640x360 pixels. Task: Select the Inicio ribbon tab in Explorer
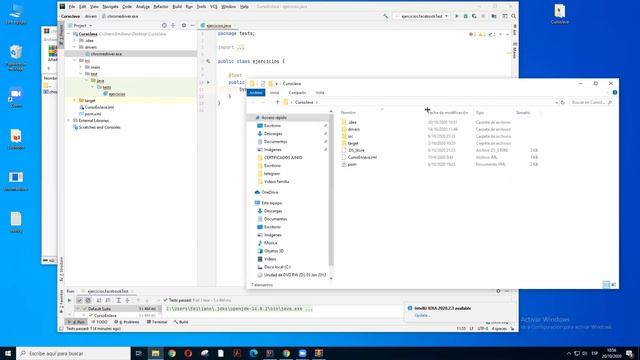[275, 93]
